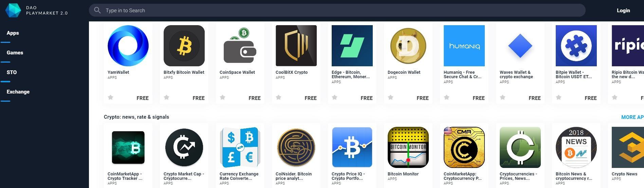Star the YamWallet app
The height and width of the screenshot is (188, 644).
(x=110, y=98)
